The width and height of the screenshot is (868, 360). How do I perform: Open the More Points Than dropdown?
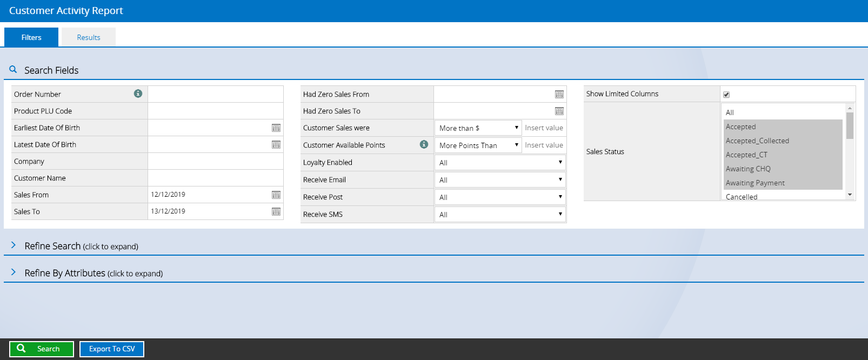coord(478,145)
